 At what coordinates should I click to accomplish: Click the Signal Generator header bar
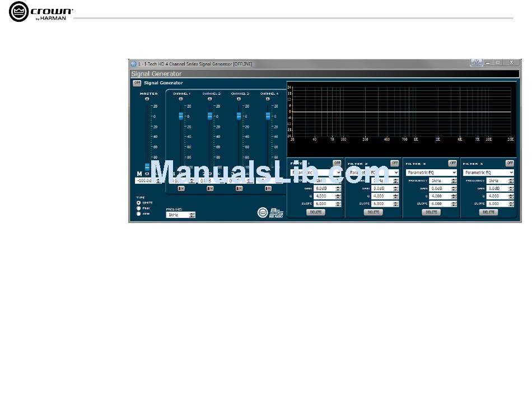[325, 73]
